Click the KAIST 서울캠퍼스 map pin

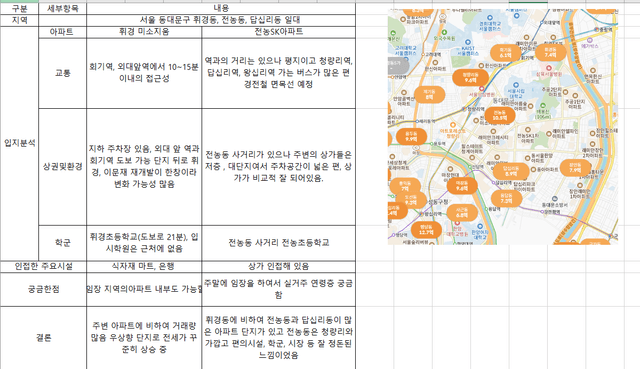(x=468, y=42)
